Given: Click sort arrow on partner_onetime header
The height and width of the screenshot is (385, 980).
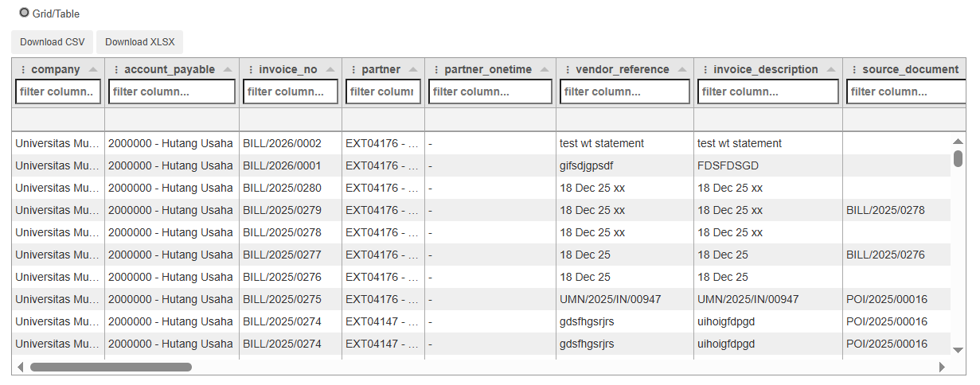Looking at the screenshot, I should (545, 69).
